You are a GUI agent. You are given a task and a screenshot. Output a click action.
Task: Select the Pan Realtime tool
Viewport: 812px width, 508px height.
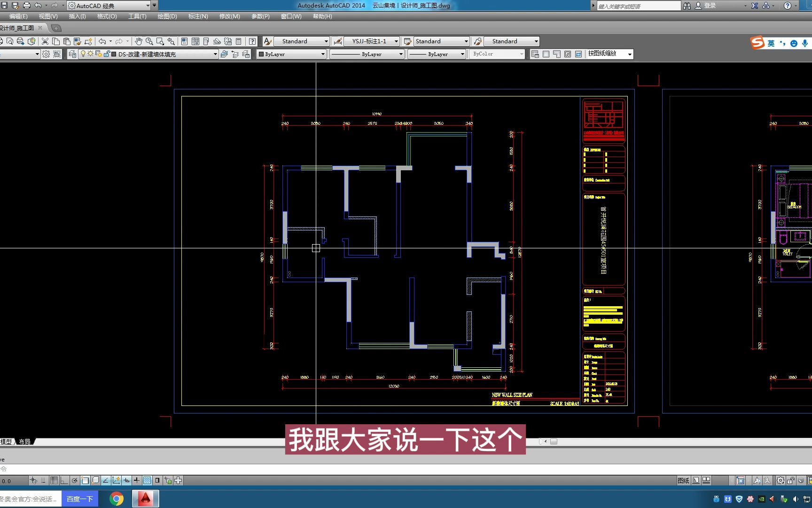coord(139,41)
